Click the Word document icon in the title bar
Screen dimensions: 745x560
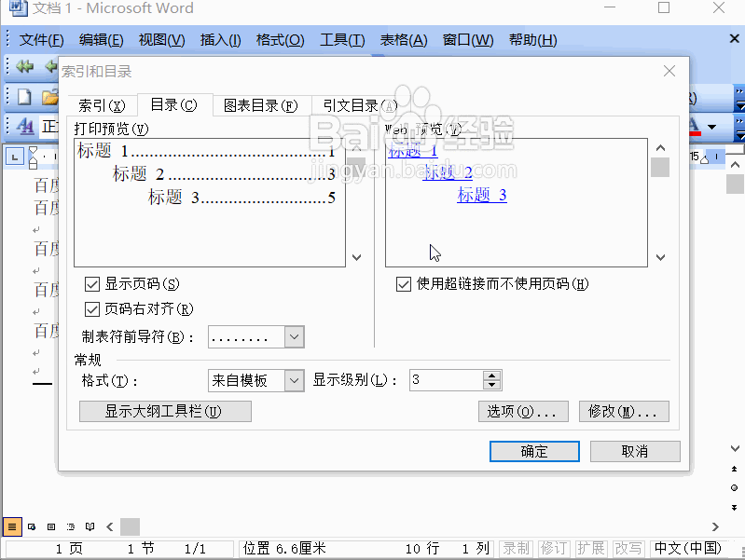(18, 7)
